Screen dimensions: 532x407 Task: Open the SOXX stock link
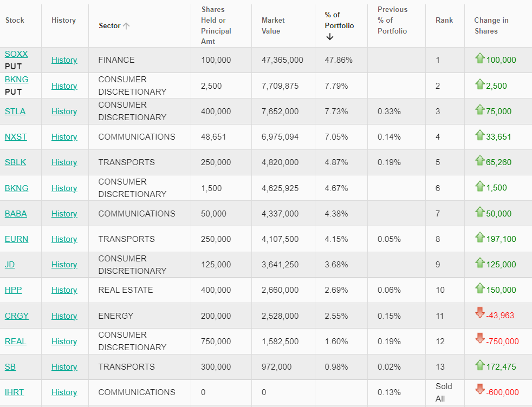pos(16,54)
